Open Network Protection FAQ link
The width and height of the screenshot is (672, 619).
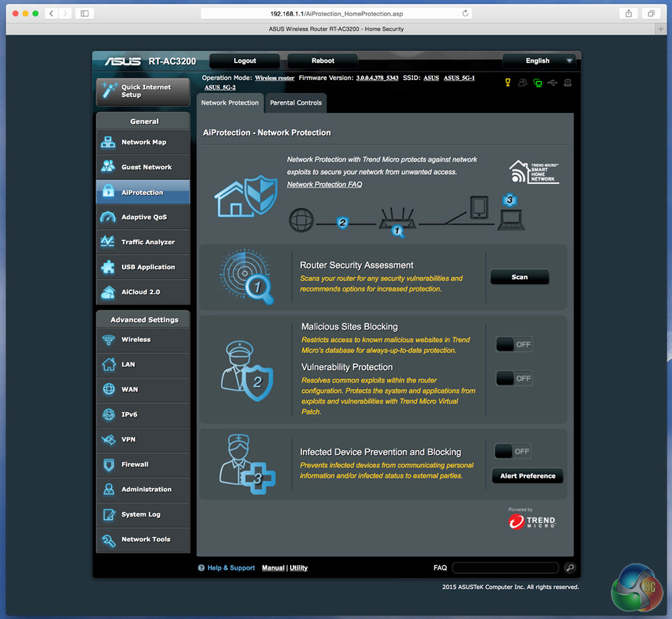324,184
